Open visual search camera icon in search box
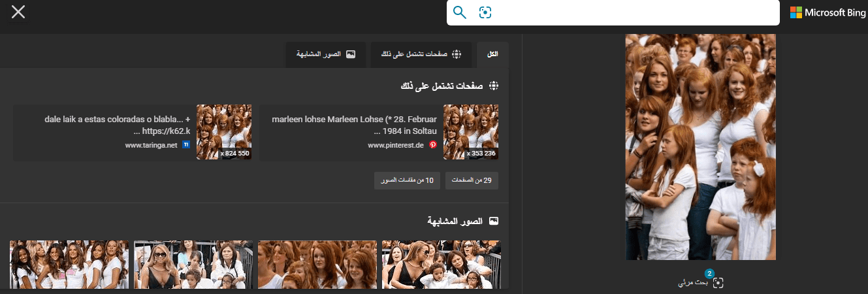The height and width of the screenshot is (294, 868). click(x=485, y=12)
